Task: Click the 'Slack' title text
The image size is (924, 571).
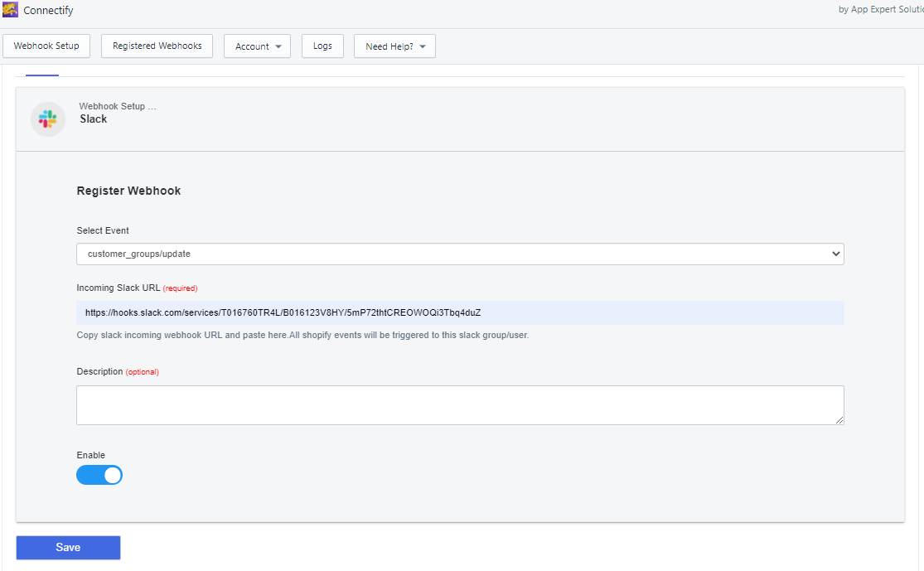Action: [94, 119]
